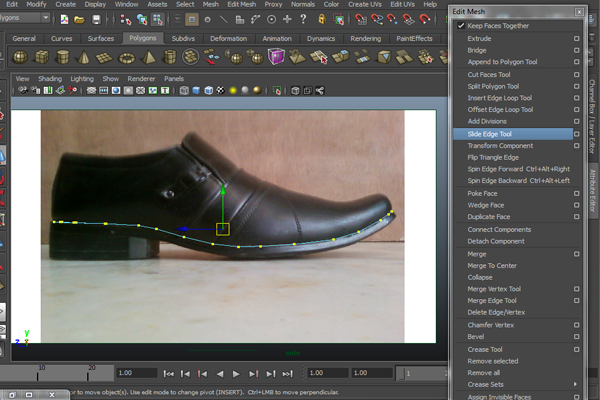Image resolution: width=600 pixels, height=400 pixels.
Task: Click the play forwards button
Action: [x=236, y=374]
